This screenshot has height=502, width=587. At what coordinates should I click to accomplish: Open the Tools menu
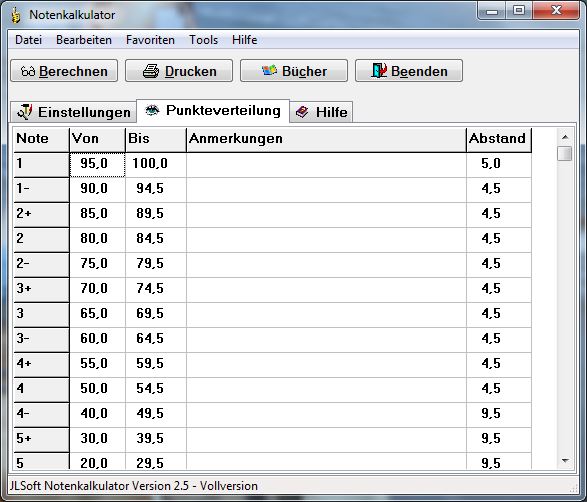203,40
